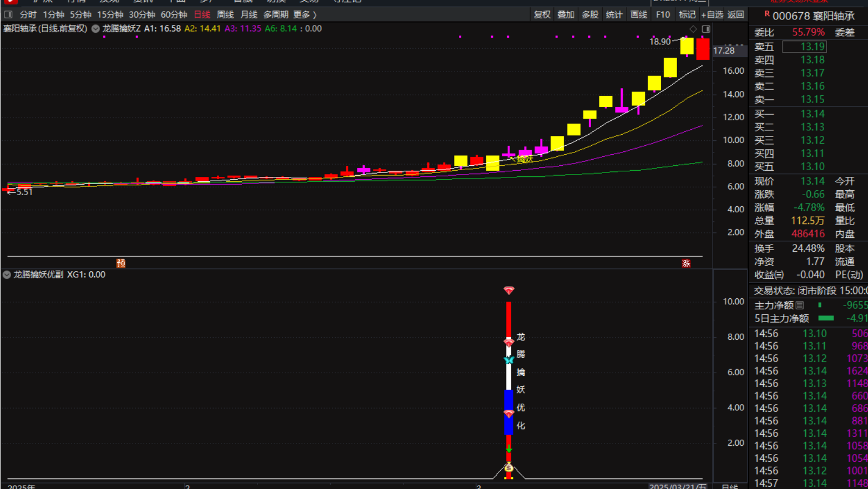Click the 复权 button
Viewport: 868px width, 489px height.
click(542, 14)
